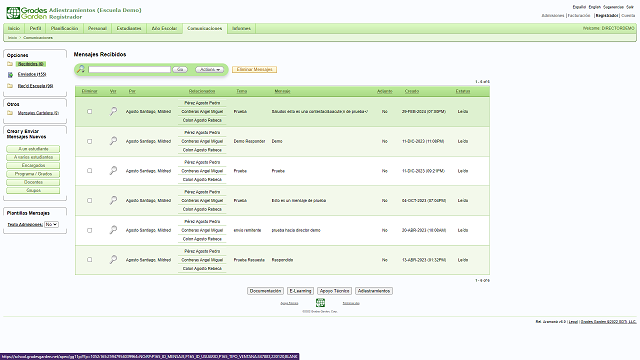Image resolution: width=640 pixels, height=360 pixels.
Task: View the 20-FEB-2024 message with magnifier icon
Action: coord(113,111)
